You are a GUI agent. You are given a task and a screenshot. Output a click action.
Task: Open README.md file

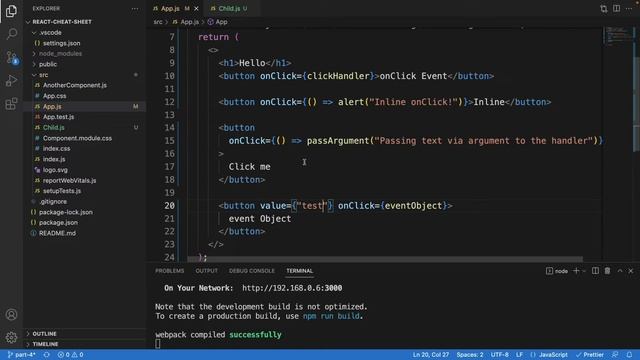[57, 233]
